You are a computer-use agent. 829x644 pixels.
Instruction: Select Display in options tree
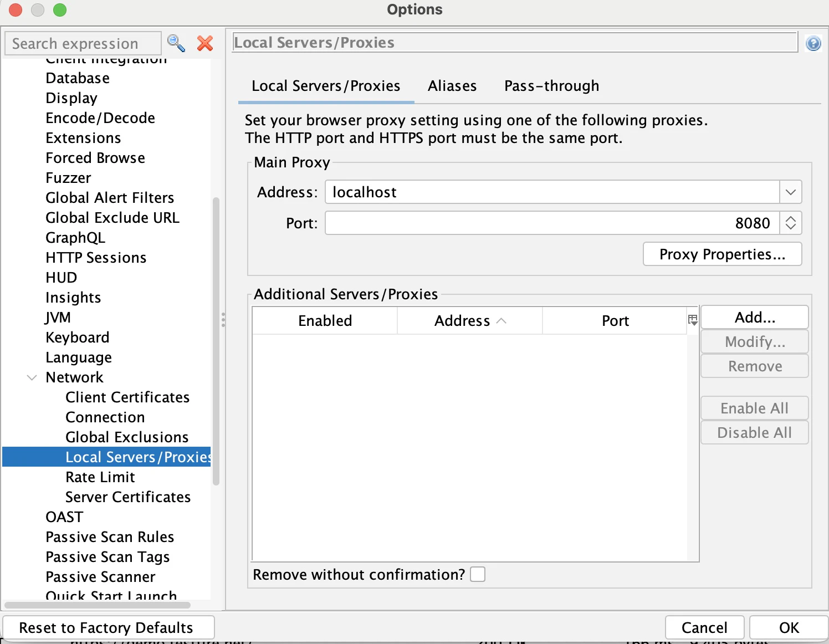coord(71,98)
